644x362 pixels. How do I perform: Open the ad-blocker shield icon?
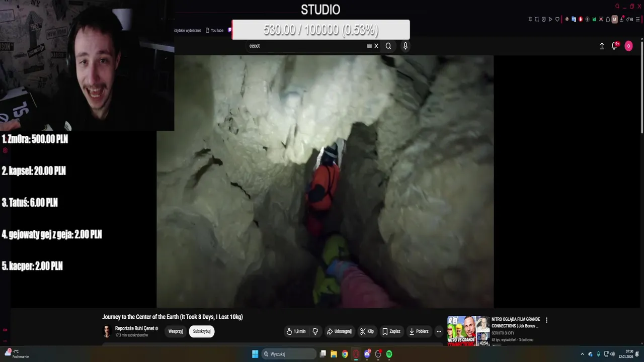click(544, 19)
